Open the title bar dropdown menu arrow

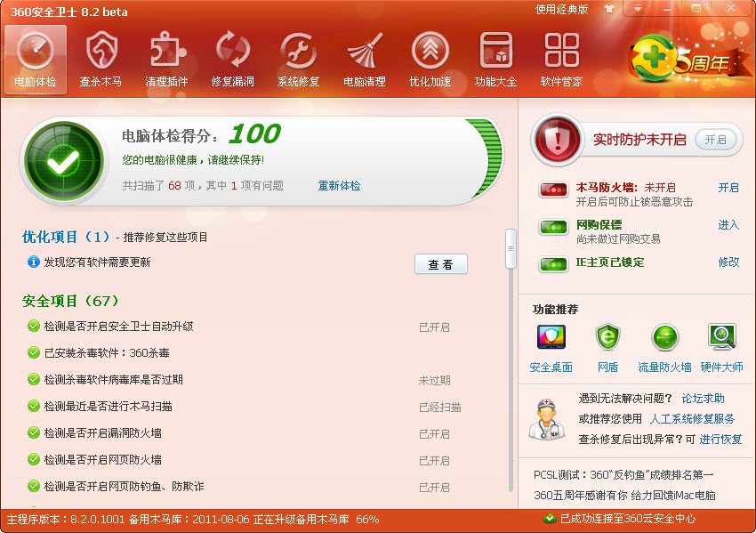[638, 9]
